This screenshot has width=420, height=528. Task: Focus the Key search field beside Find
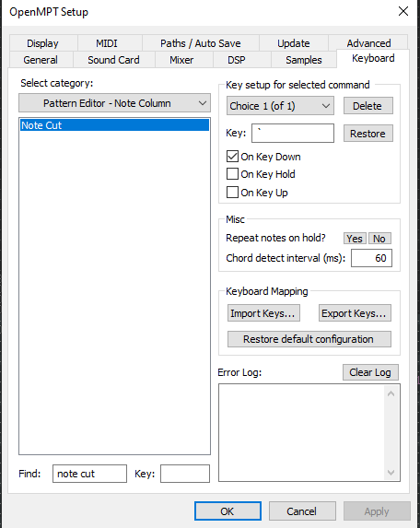coord(185,474)
